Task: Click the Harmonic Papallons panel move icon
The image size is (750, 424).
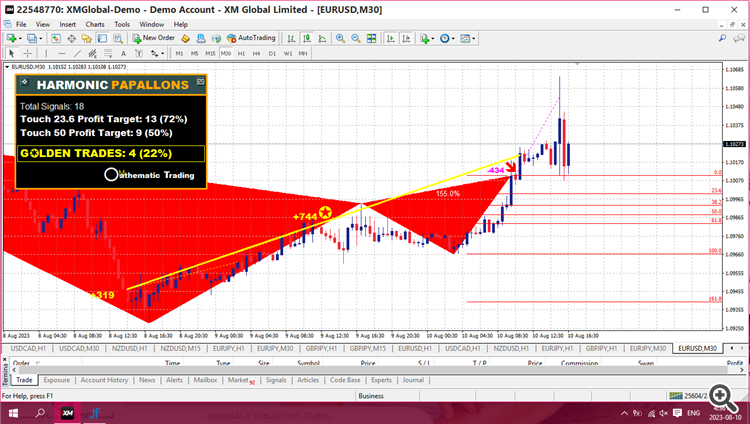Action: click(24, 82)
